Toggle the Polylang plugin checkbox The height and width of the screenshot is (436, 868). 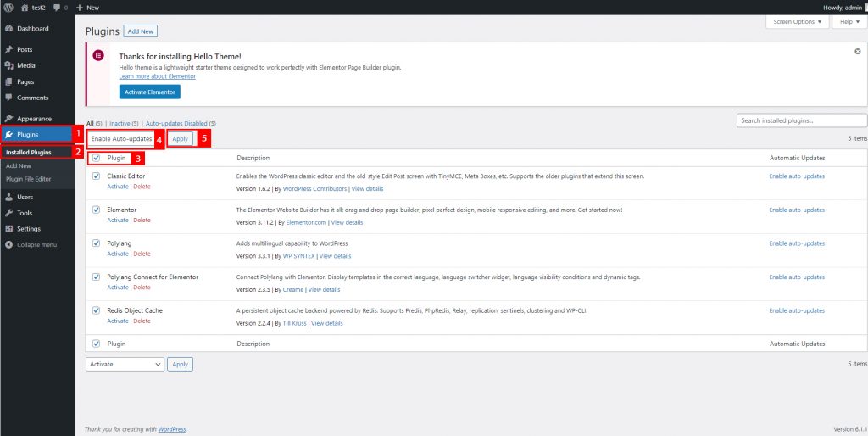point(96,243)
